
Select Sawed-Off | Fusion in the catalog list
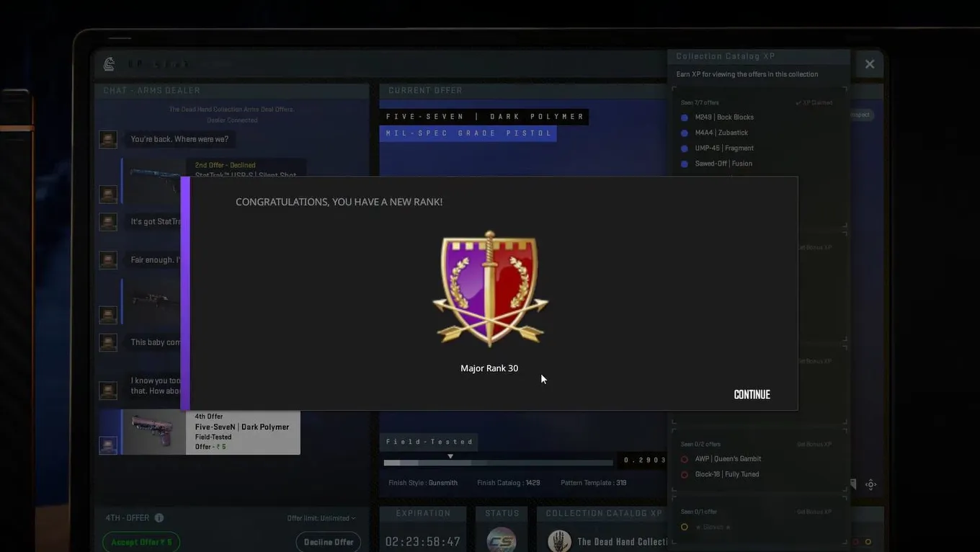click(x=723, y=164)
